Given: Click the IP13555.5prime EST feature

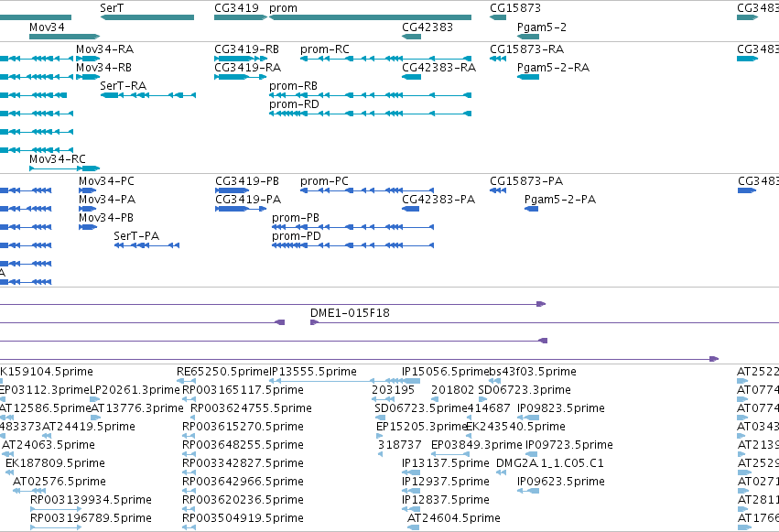Looking at the screenshot, I should pos(344,381).
